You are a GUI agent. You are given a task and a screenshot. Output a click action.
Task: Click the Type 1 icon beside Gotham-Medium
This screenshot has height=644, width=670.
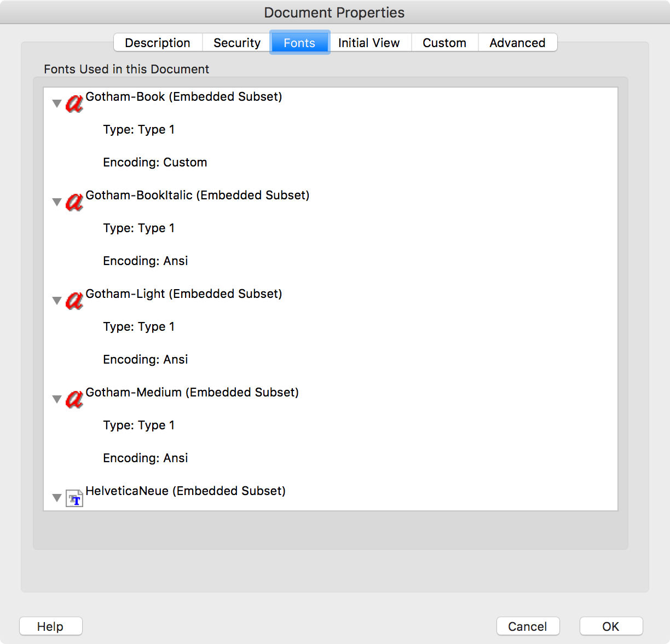[x=74, y=399]
